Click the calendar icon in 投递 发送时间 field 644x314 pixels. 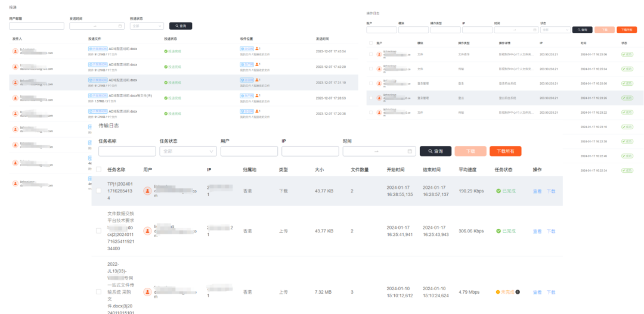[120, 26]
